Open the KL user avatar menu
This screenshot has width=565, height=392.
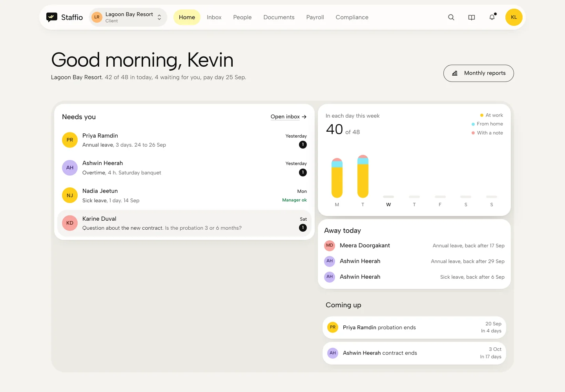click(x=514, y=17)
